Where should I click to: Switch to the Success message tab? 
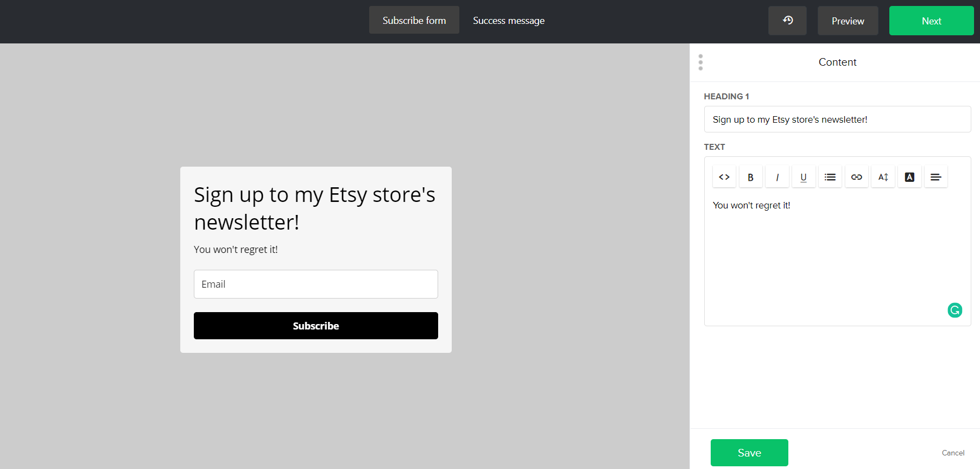pos(509,20)
